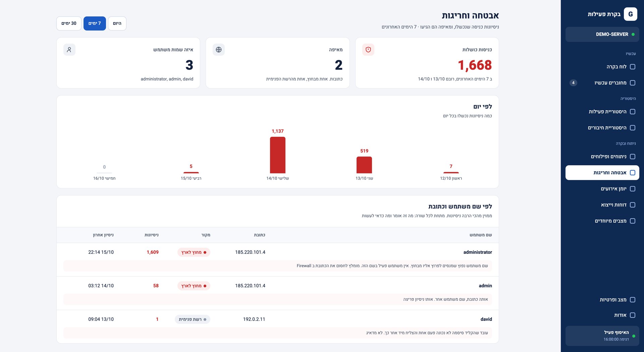
Task: Click the icon beside מצבים מיוחדים
Action: click(x=633, y=221)
